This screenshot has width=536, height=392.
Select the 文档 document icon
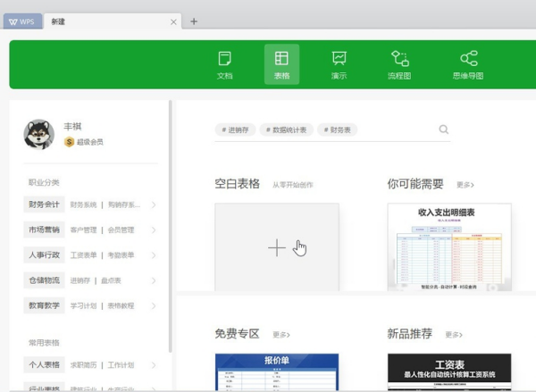(x=224, y=59)
